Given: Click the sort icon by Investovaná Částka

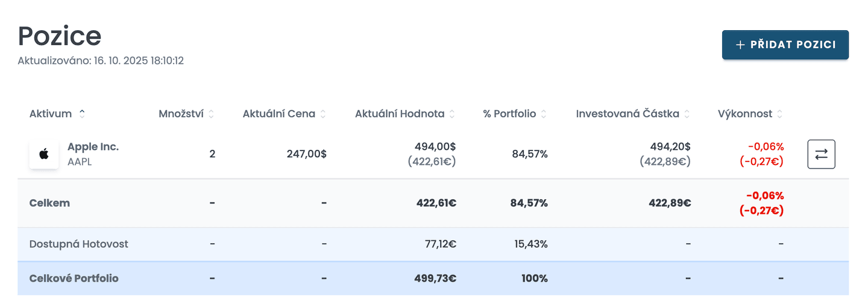Looking at the screenshot, I should click(x=687, y=114).
